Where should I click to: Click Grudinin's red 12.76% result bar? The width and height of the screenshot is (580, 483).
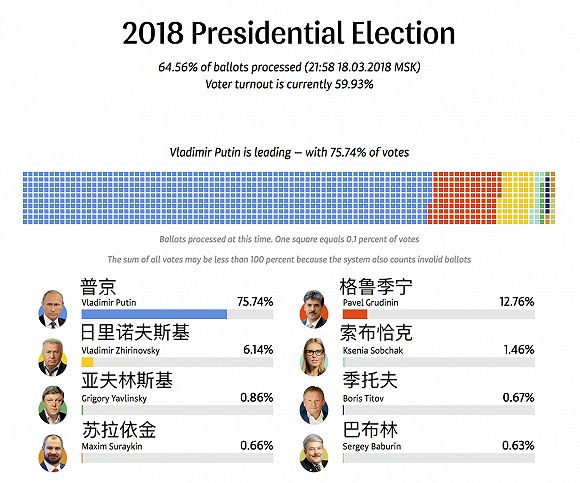(355, 314)
